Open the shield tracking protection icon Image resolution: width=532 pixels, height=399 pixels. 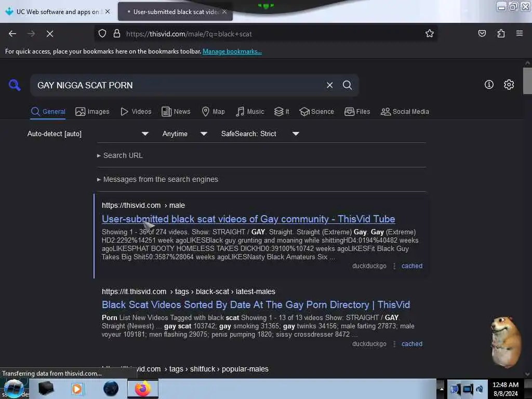[102, 33]
